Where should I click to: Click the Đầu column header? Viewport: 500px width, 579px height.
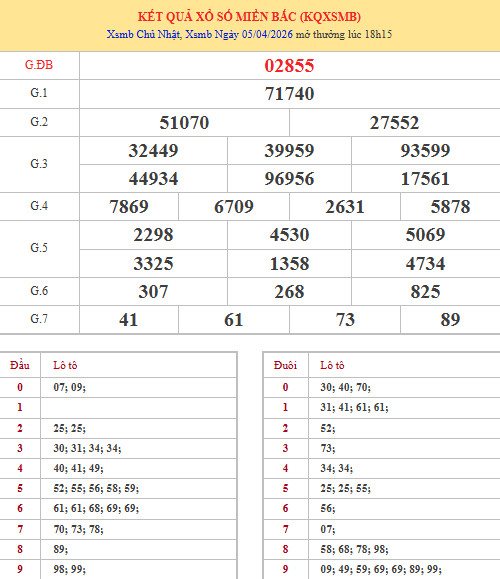pyautogui.click(x=20, y=365)
